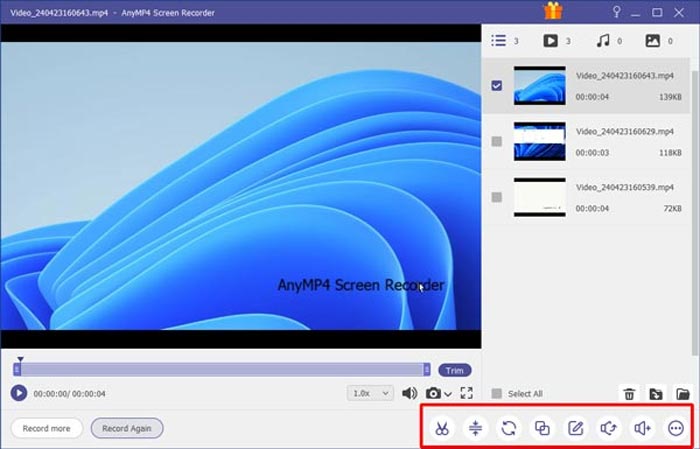Select the Video_240423160539.mp4 thumbnail

pos(539,197)
